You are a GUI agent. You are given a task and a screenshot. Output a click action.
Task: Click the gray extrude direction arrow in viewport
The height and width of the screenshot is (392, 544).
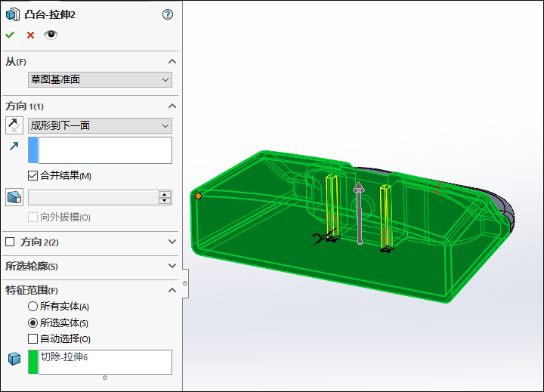[x=359, y=213]
